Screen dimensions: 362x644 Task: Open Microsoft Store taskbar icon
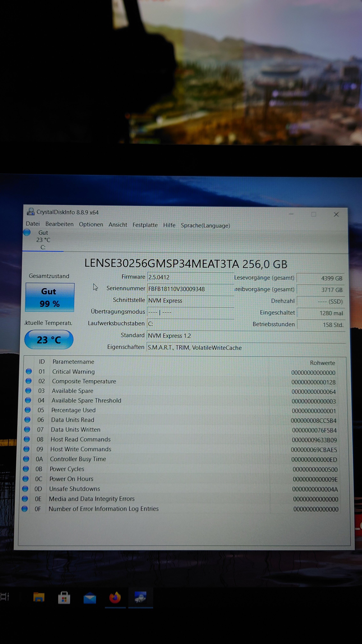[x=64, y=598]
